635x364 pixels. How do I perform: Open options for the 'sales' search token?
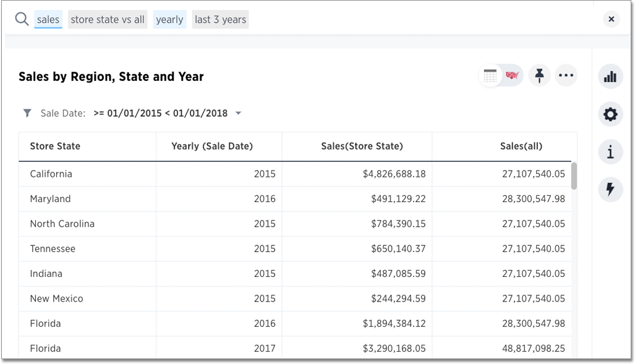pyautogui.click(x=48, y=19)
